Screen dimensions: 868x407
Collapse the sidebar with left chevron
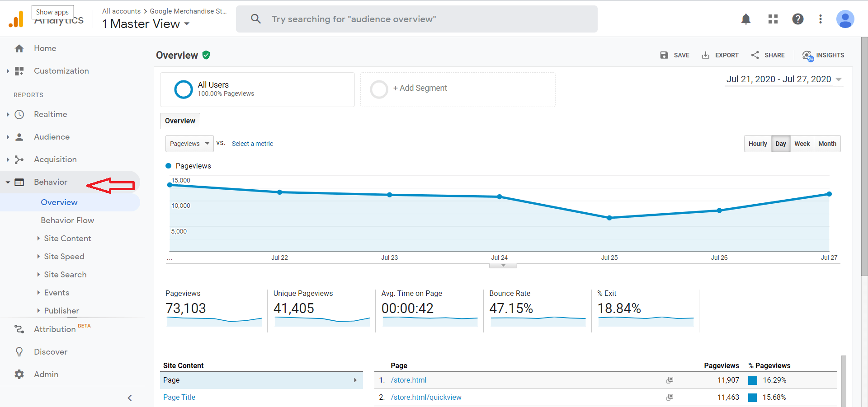click(x=130, y=398)
